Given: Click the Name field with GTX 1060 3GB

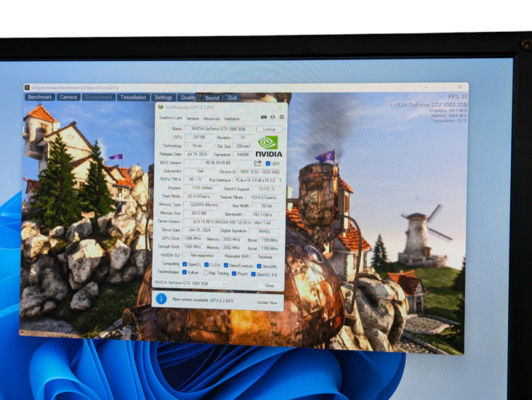Looking at the screenshot, I should click(219, 128).
